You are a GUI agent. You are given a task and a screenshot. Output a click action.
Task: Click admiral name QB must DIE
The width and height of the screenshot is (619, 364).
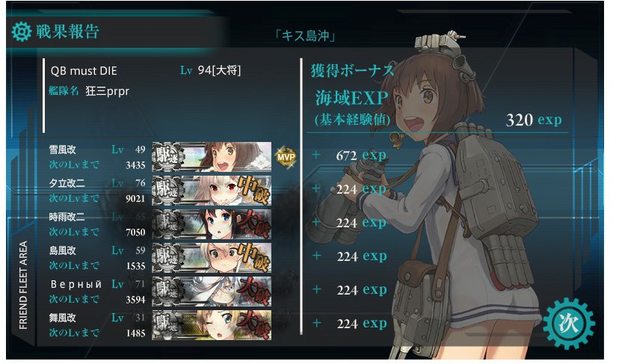[84, 71]
